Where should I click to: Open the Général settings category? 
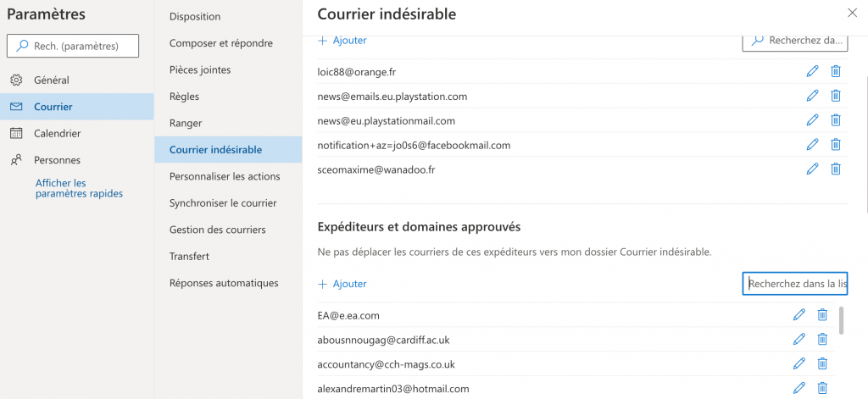tap(51, 80)
